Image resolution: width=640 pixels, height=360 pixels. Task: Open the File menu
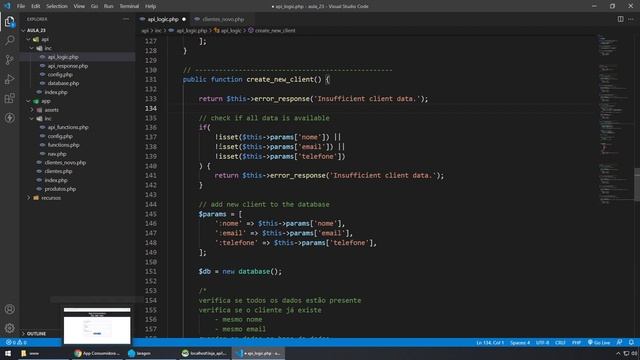tap(21, 6)
